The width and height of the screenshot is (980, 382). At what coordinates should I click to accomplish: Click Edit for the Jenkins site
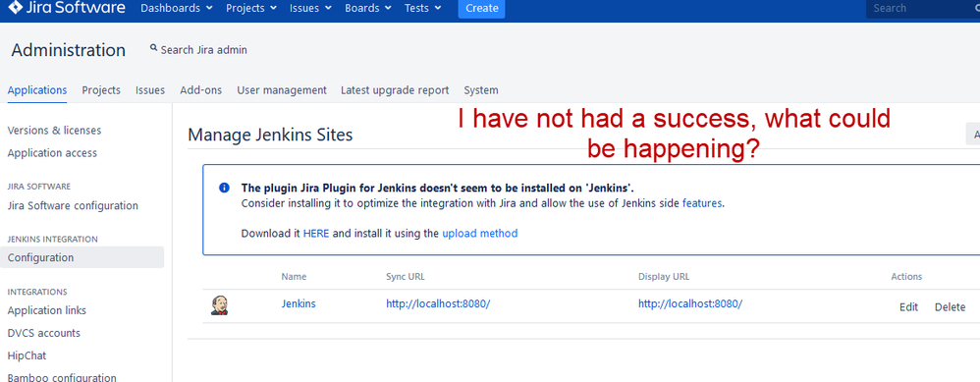[908, 307]
